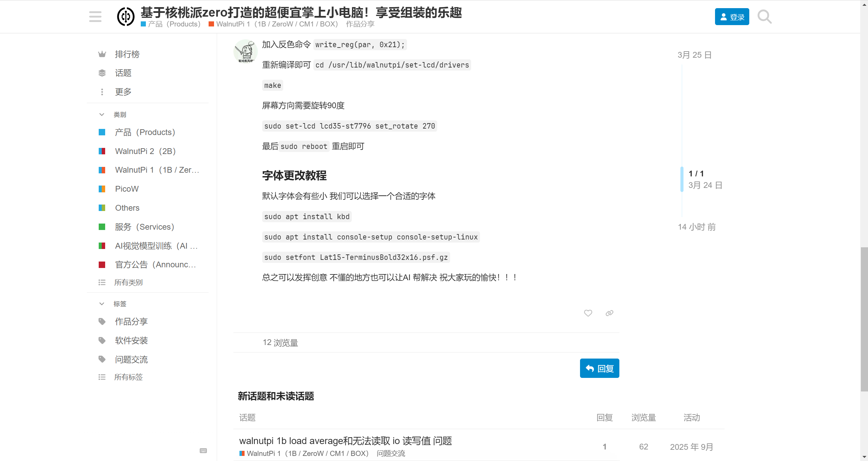
Task: Open the search panel
Action: tap(764, 16)
